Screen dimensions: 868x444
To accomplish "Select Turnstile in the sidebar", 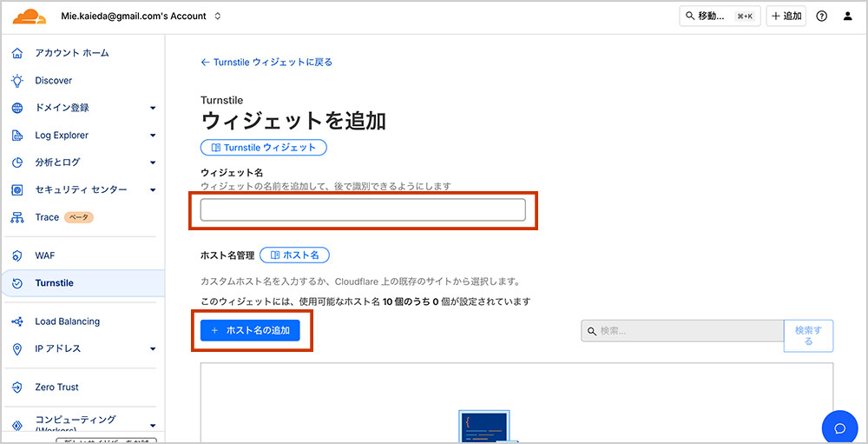I will 54,283.
